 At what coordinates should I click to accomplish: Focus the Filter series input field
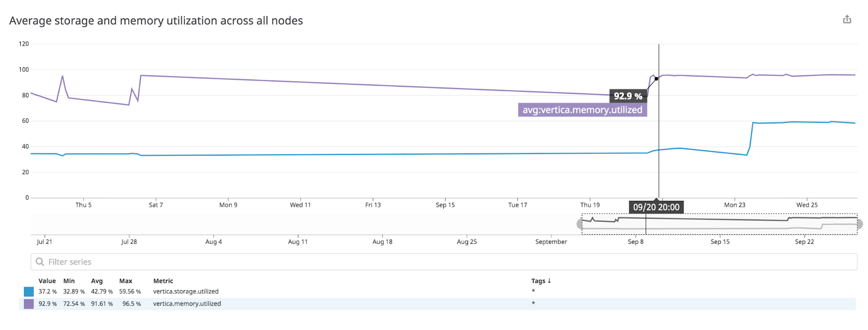[443, 262]
